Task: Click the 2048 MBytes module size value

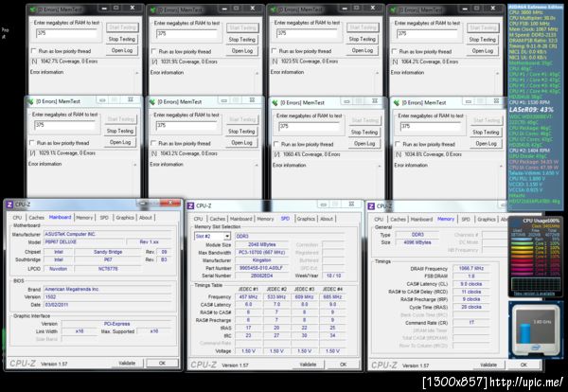Action: coord(262,245)
